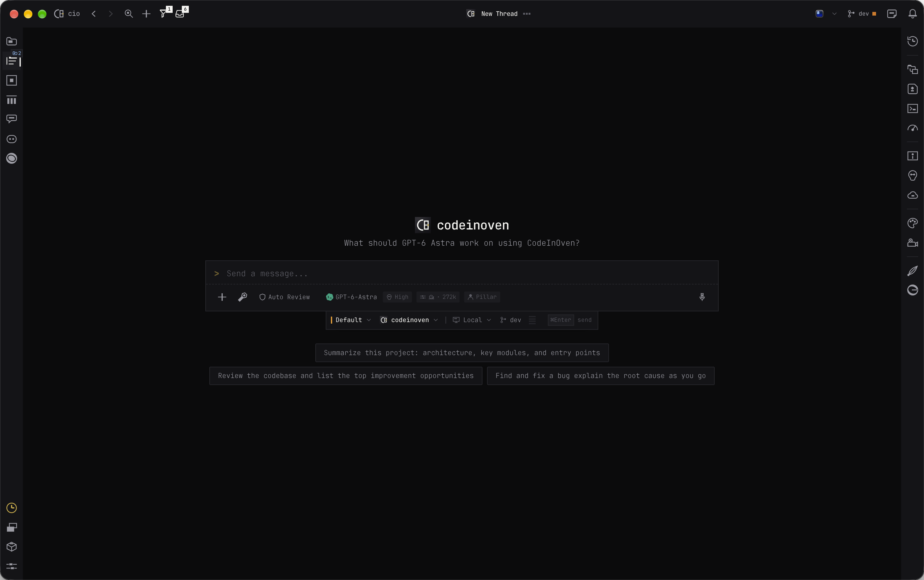The width and height of the screenshot is (924, 580).
Task: Open the contact document icon on right
Action: pos(912,89)
